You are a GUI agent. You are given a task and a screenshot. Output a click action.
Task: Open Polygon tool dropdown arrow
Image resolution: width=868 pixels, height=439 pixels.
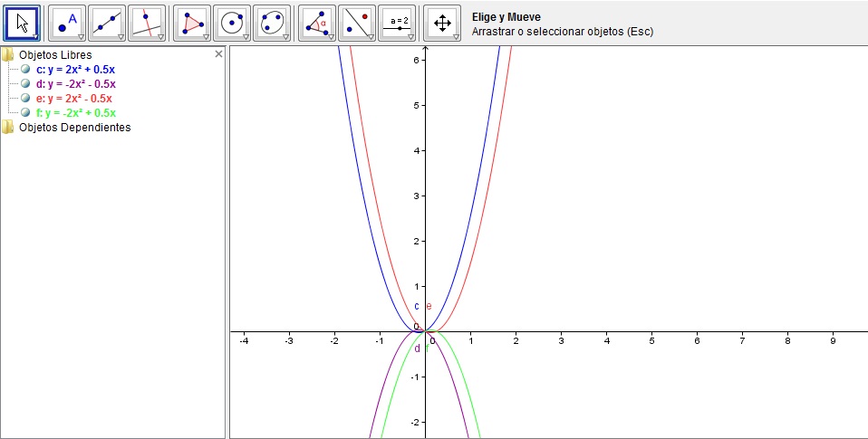click(206, 36)
